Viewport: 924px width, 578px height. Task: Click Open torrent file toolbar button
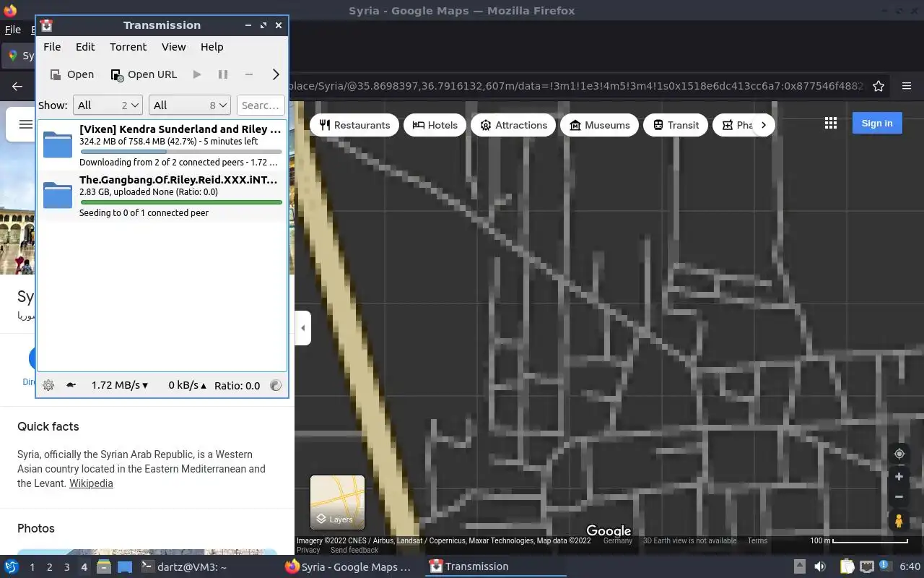point(72,74)
